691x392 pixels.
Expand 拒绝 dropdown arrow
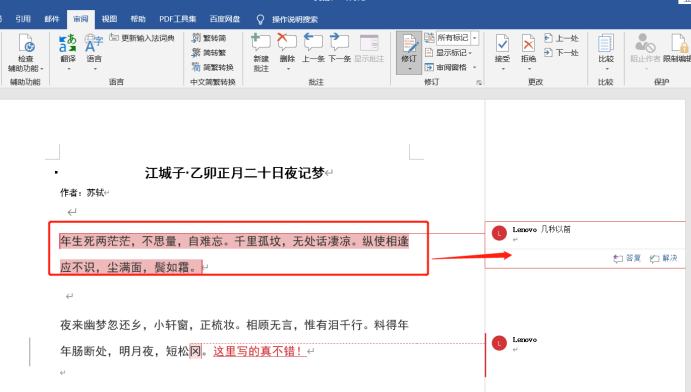click(529, 69)
